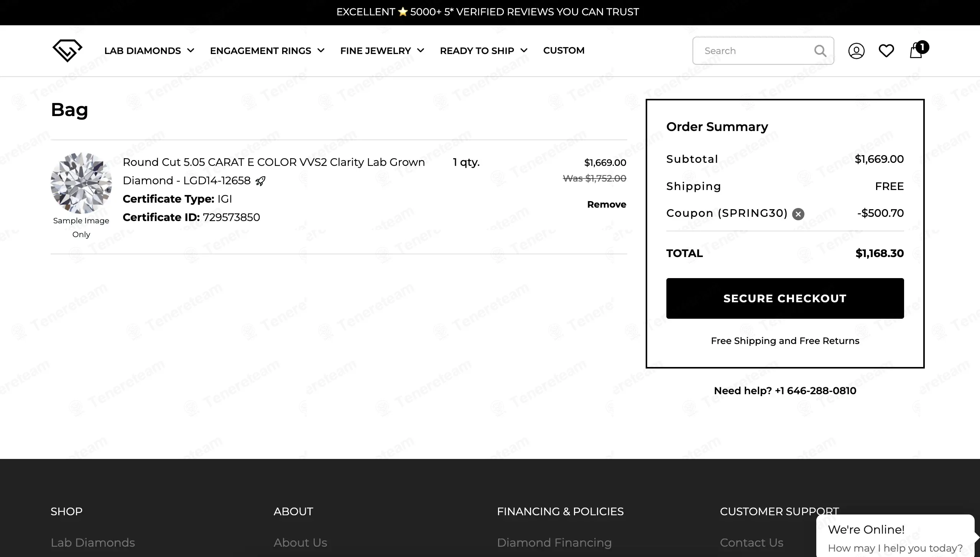Click the excellent reviews banner text
The height and width of the screenshot is (557, 980).
pyautogui.click(x=488, y=12)
